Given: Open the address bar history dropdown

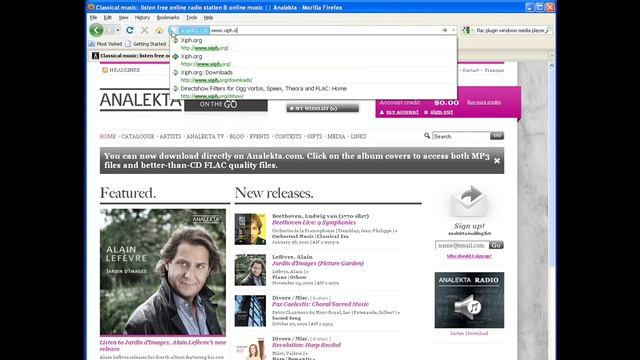Looking at the screenshot, I should (453, 30).
